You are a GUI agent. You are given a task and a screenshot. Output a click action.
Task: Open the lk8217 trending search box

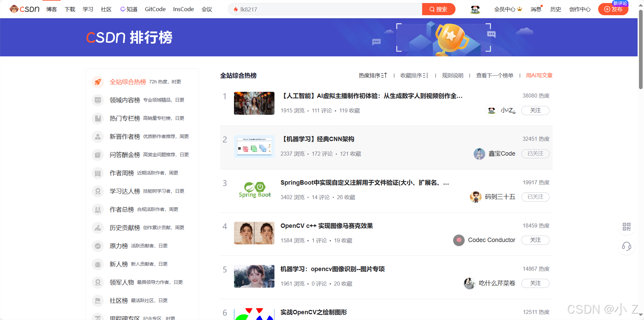coord(324,9)
